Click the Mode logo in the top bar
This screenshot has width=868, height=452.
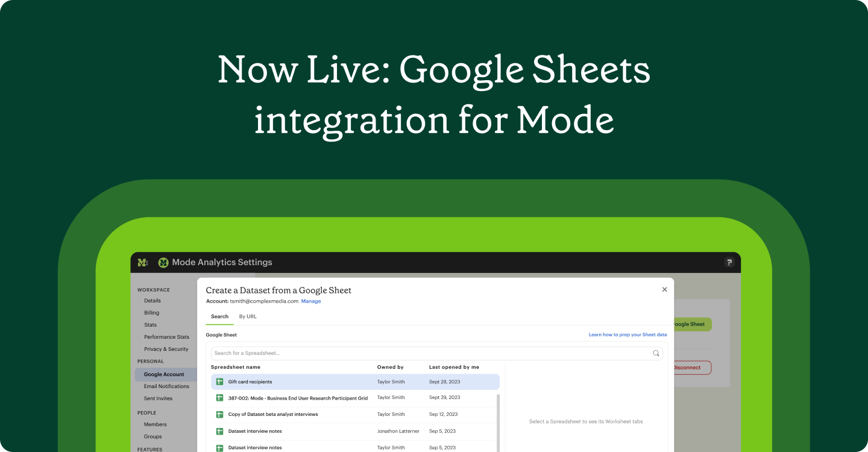141,262
